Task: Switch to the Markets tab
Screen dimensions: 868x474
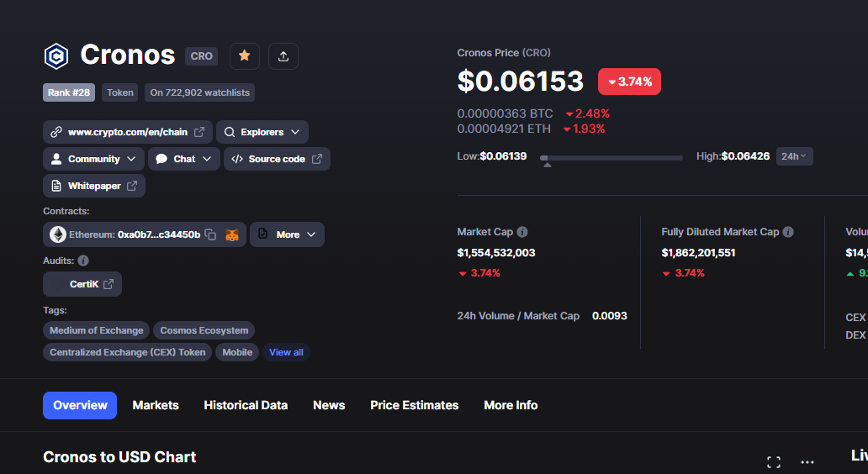Action: 156,405
